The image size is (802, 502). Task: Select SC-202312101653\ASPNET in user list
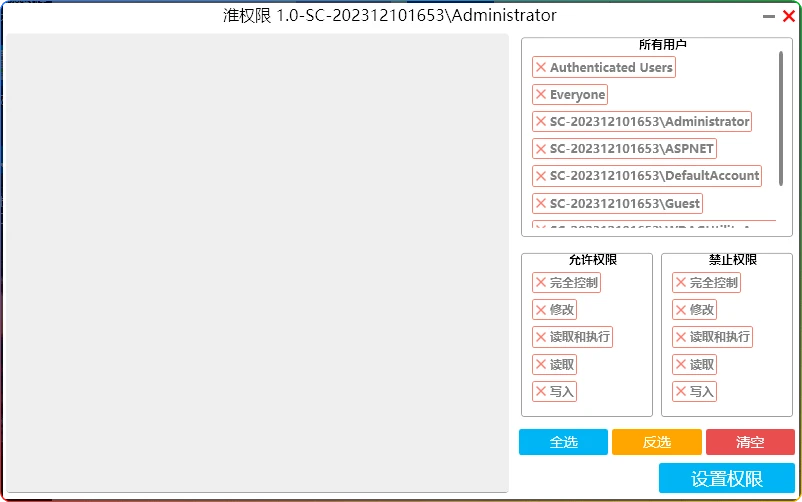pos(624,149)
